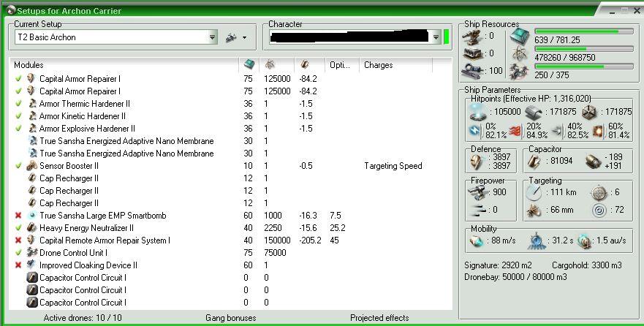Click drone bandwidth icon in Ship Resources
Image resolution: width=644 pixels, height=326 pixels.
520,72
